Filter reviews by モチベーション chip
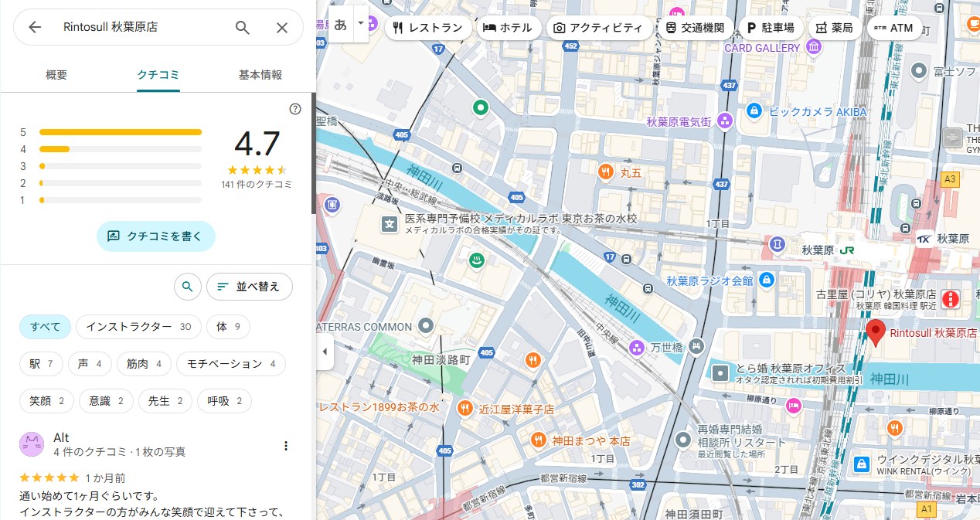Image resolution: width=980 pixels, height=520 pixels. pyautogui.click(x=230, y=364)
